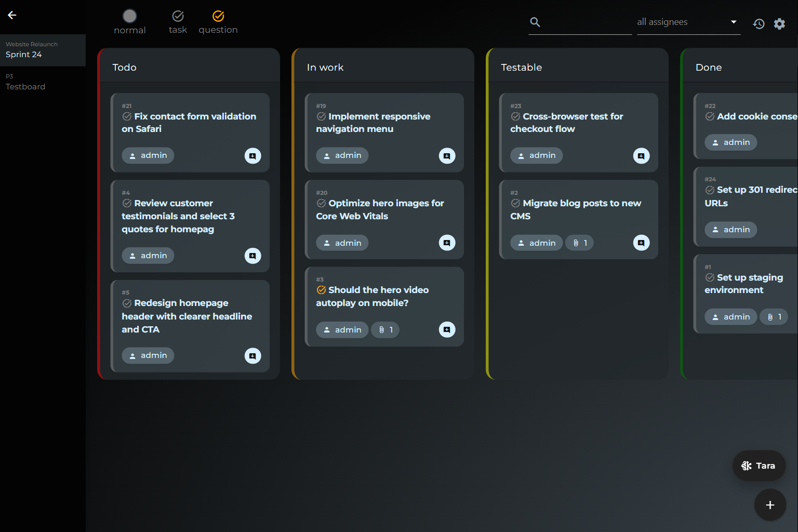The height and width of the screenshot is (532, 798).
Task: Add comment to Migrate blog posts card
Action: click(x=642, y=243)
